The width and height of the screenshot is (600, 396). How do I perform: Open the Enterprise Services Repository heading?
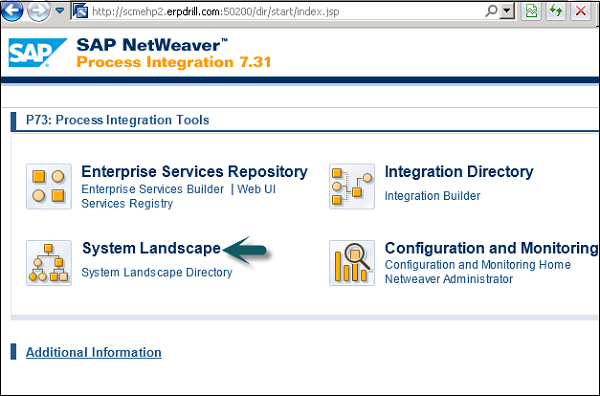(x=194, y=172)
